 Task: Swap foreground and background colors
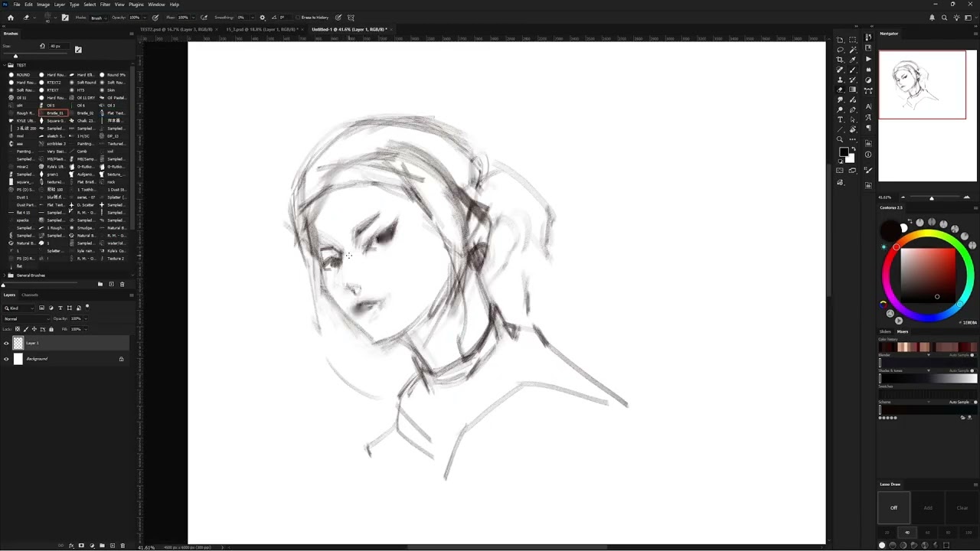854,148
